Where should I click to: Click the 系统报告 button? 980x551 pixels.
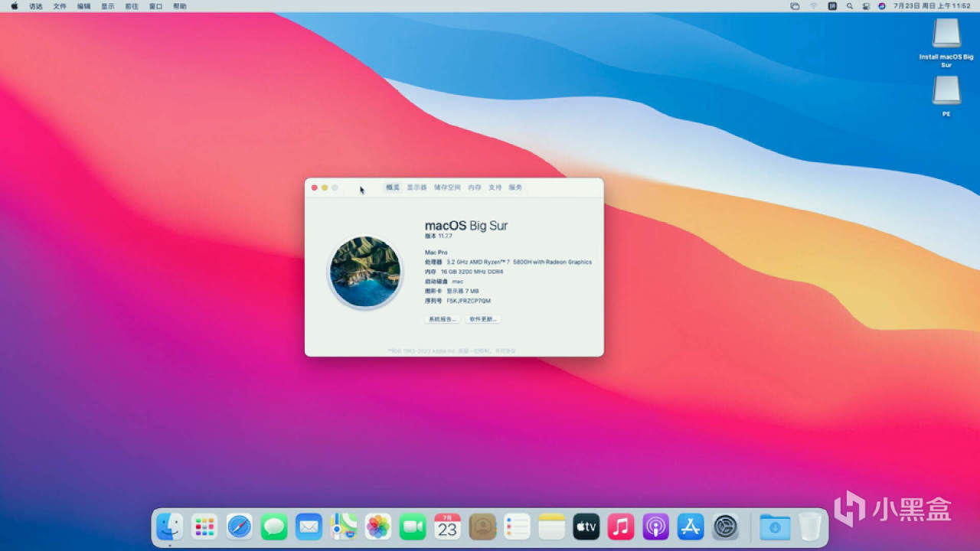[443, 319]
